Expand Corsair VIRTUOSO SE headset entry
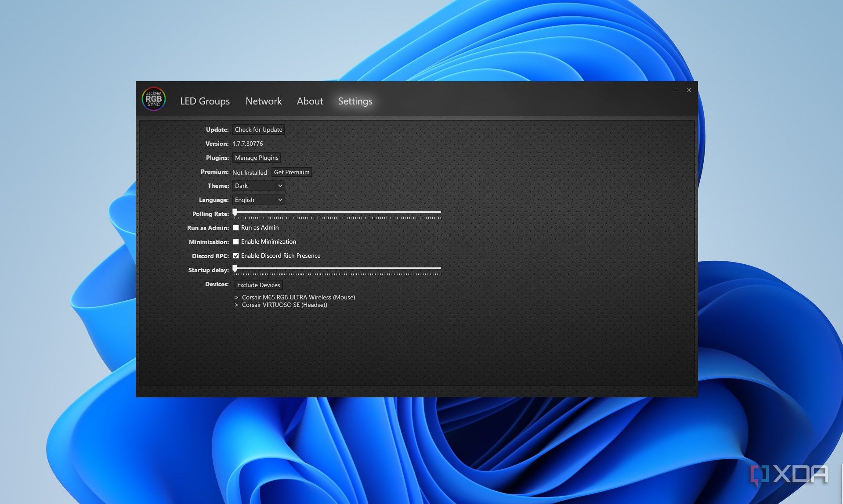The width and height of the screenshot is (843, 504). [236, 305]
